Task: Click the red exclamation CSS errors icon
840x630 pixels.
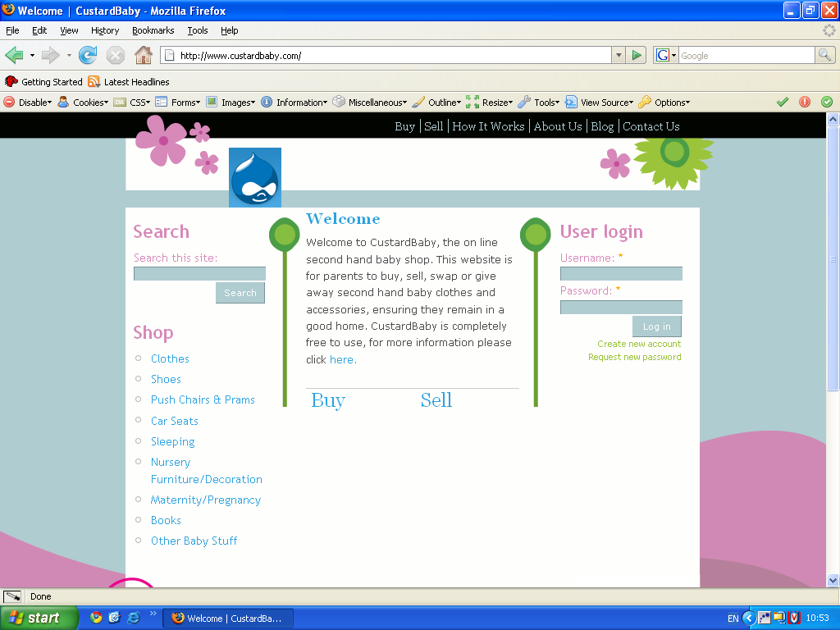Action: (x=805, y=102)
